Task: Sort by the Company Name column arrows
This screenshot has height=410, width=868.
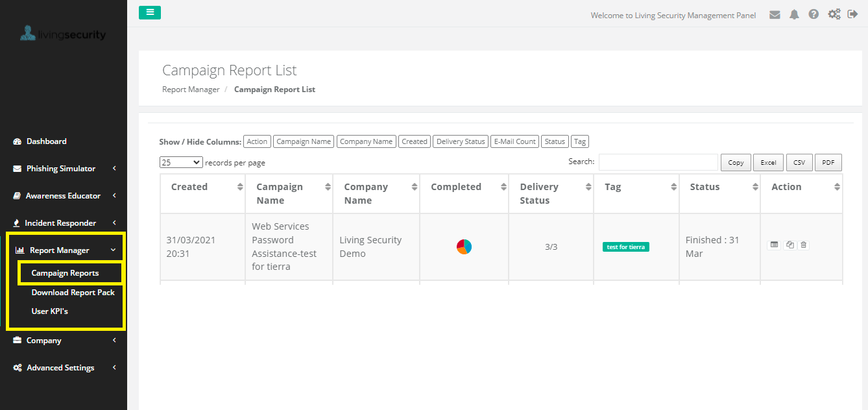Action: click(415, 187)
